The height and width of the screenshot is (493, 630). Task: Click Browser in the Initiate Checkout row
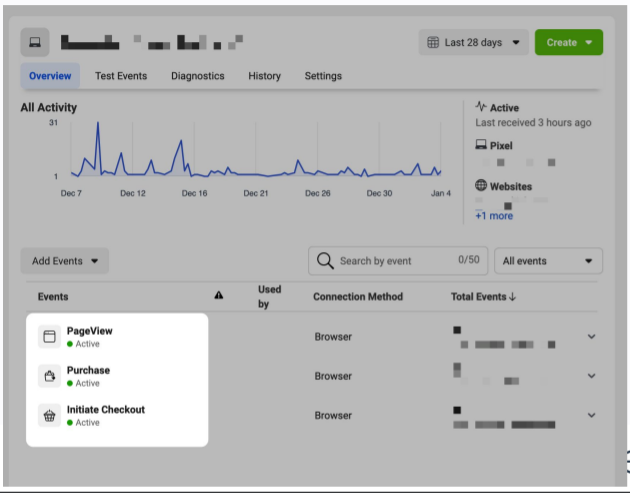(x=333, y=415)
